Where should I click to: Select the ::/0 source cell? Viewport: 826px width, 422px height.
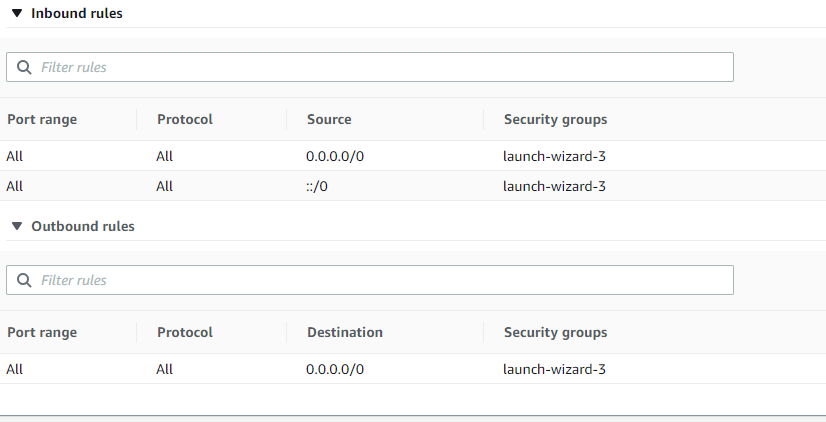coord(317,187)
